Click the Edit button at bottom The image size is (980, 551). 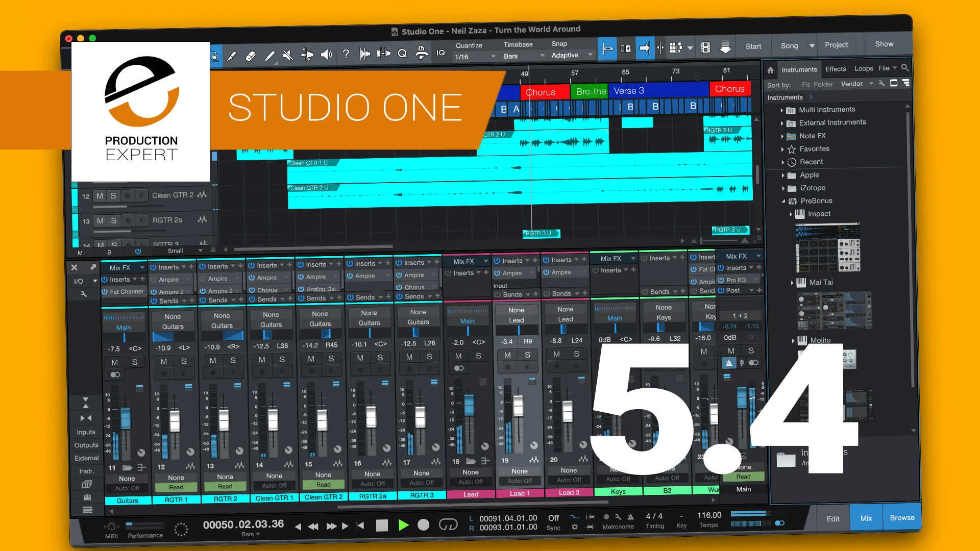point(833,518)
